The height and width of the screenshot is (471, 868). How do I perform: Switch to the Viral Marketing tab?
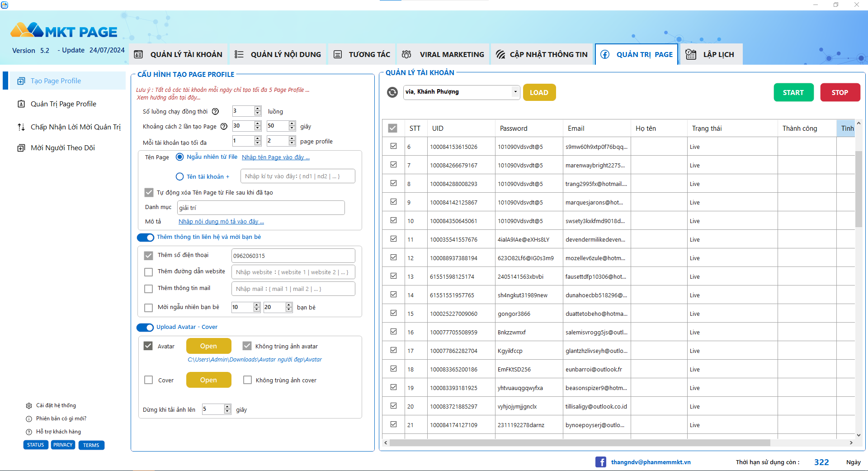(x=443, y=55)
